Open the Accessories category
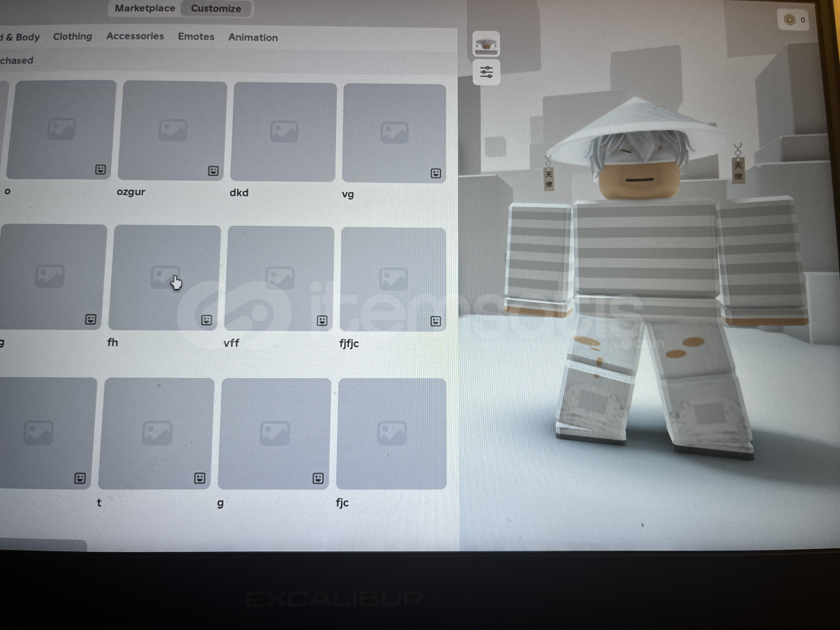840x630 pixels. 135,36
